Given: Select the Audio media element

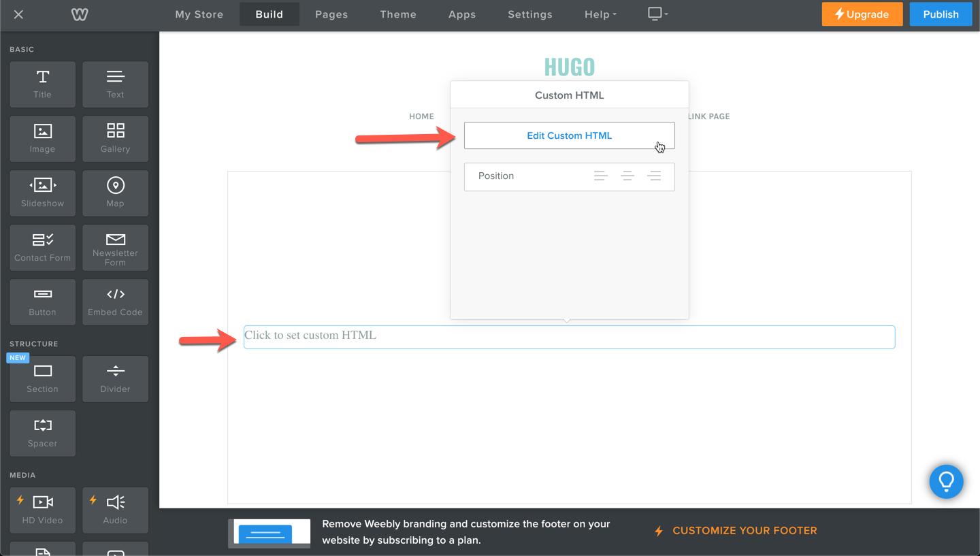Looking at the screenshot, I should [x=115, y=510].
